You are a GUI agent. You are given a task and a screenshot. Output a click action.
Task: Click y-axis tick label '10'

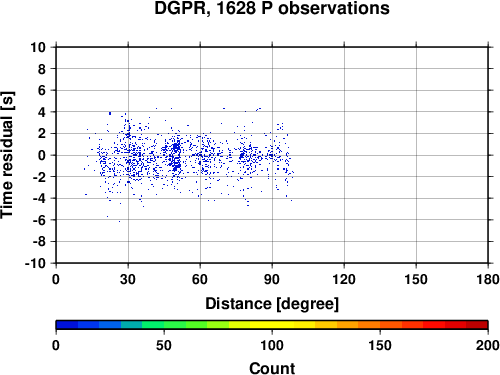click(38, 47)
